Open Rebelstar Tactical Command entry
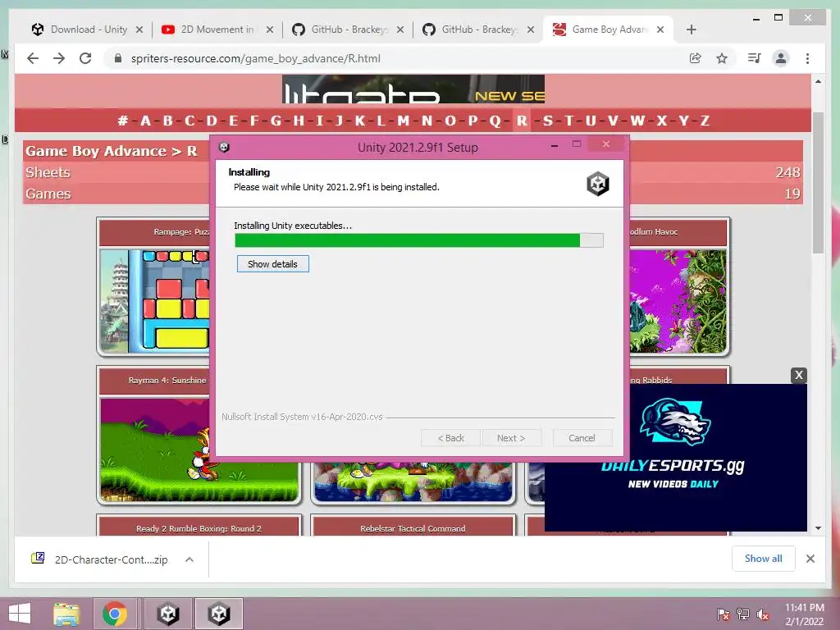 pos(413,528)
